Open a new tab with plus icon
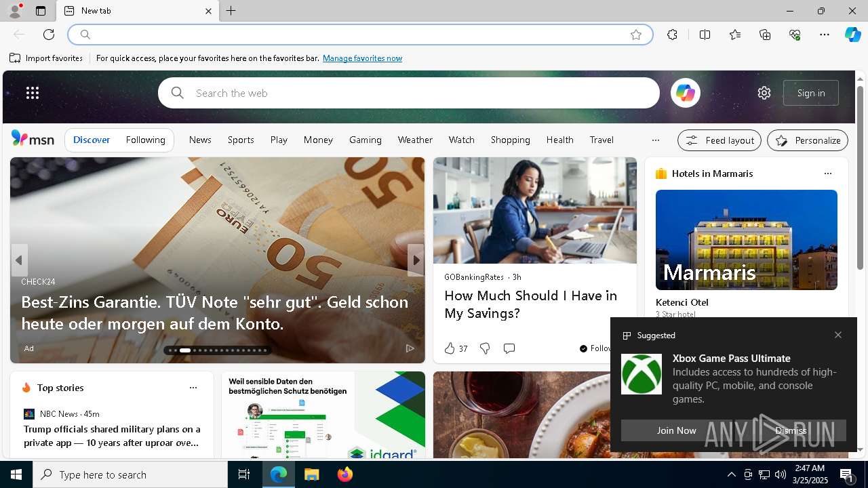Image resolution: width=868 pixels, height=488 pixels. pos(231,11)
